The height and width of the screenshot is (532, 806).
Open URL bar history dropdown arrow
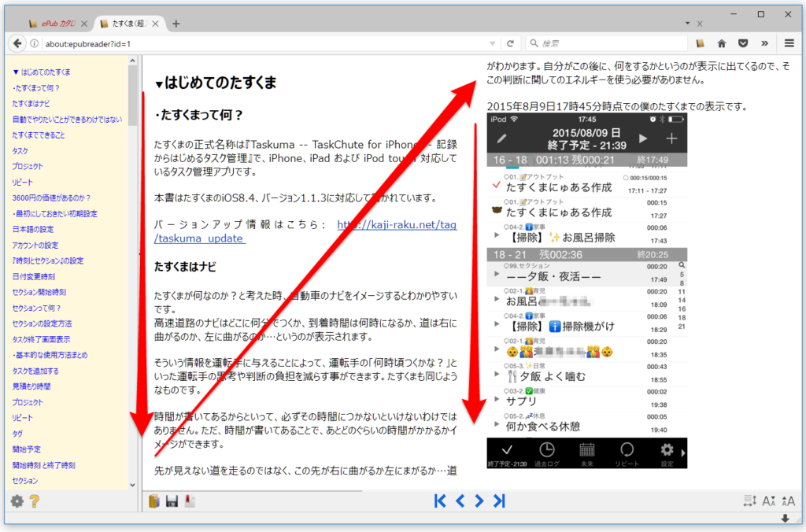pyautogui.click(x=493, y=43)
